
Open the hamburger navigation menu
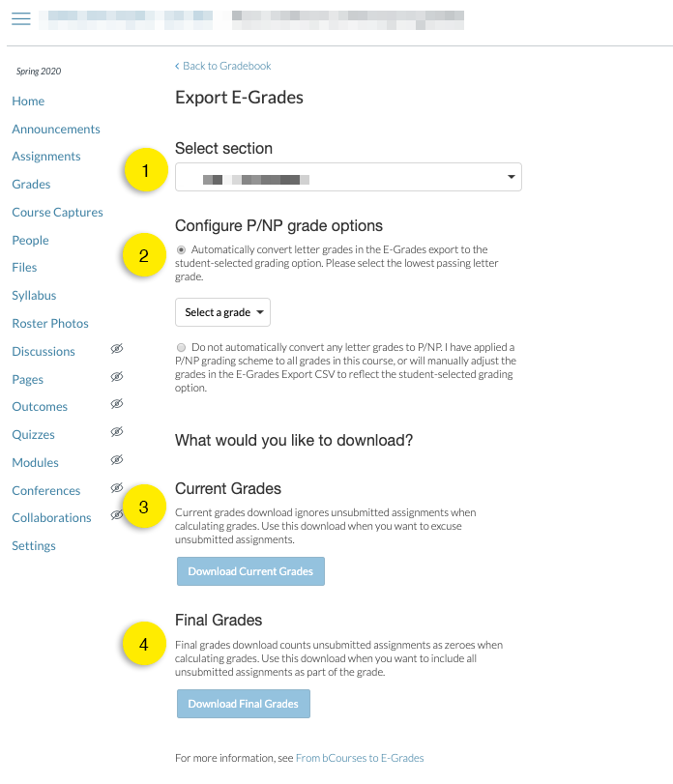pyautogui.click(x=20, y=18)
